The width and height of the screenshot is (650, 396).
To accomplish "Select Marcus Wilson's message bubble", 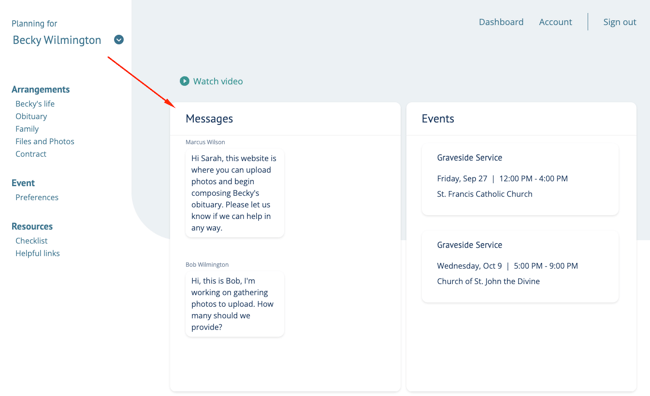I will (x=235, y=193).
